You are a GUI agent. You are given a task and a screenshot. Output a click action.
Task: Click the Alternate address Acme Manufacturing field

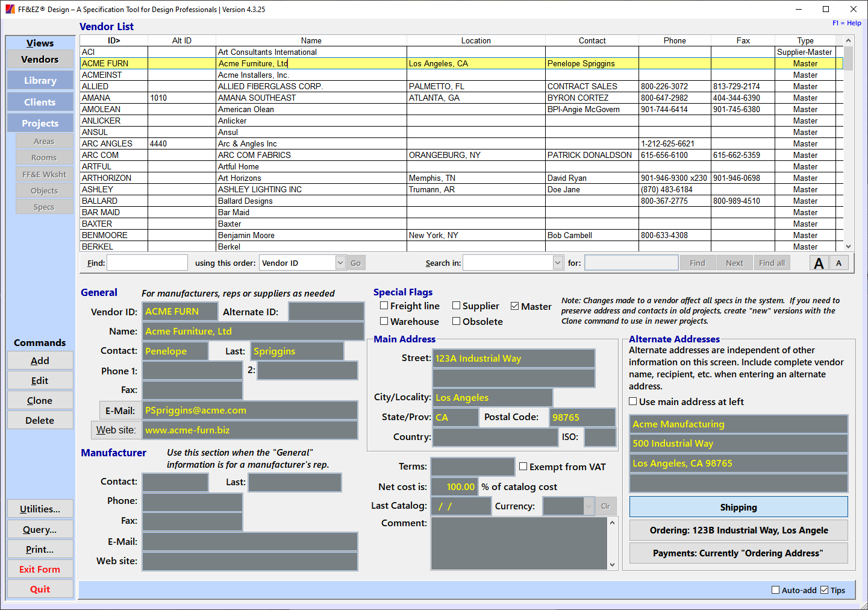pos(738,424)
